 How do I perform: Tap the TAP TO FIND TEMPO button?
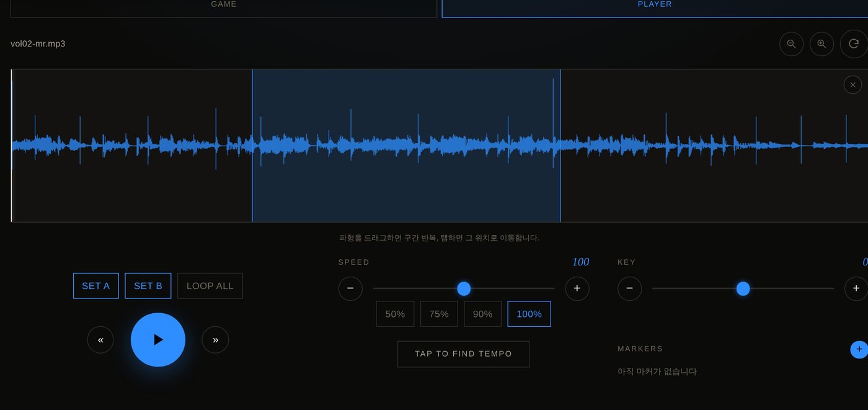[464, 354]
